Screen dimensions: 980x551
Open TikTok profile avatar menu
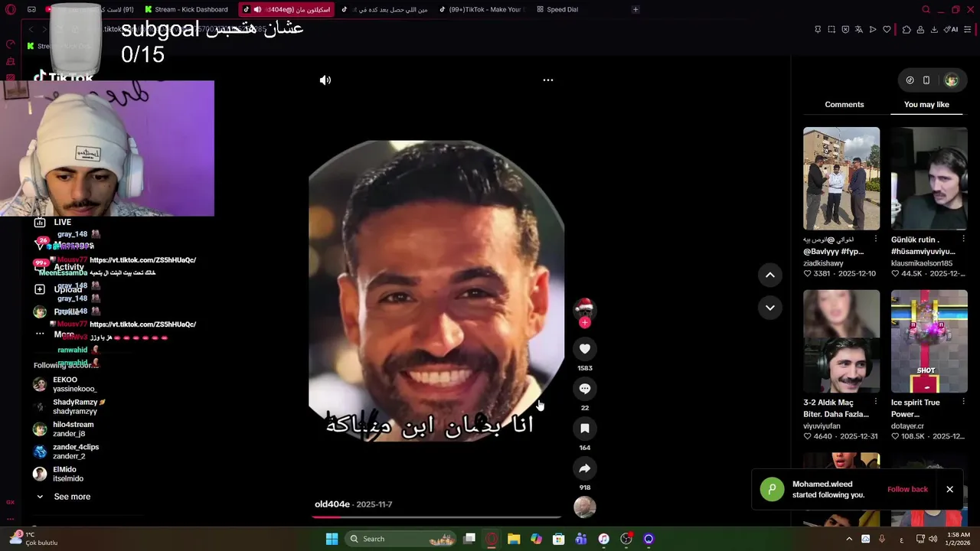[952, 80]
